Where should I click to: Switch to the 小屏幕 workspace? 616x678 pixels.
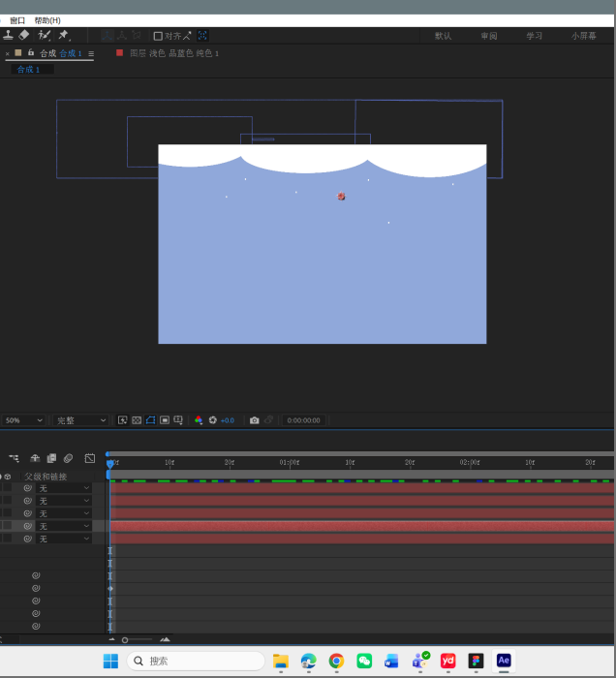click(584, 36)
